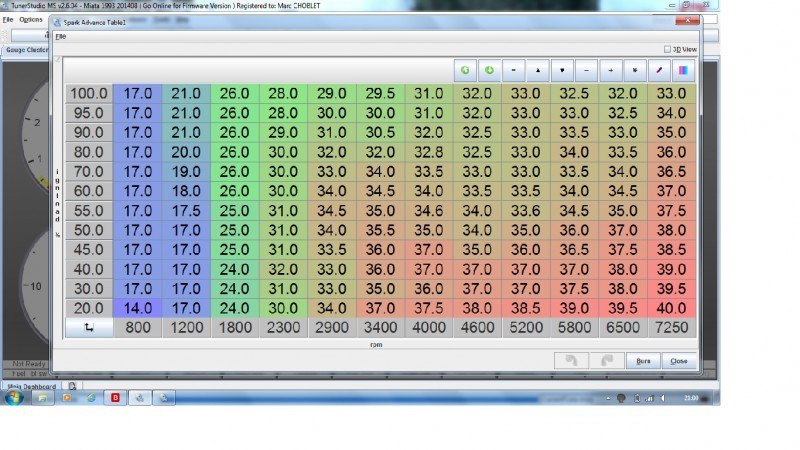Click the green down-arrow toolbar icon
Image resolution: width=800 pixels, height=450 pixels.
[489, 70]
